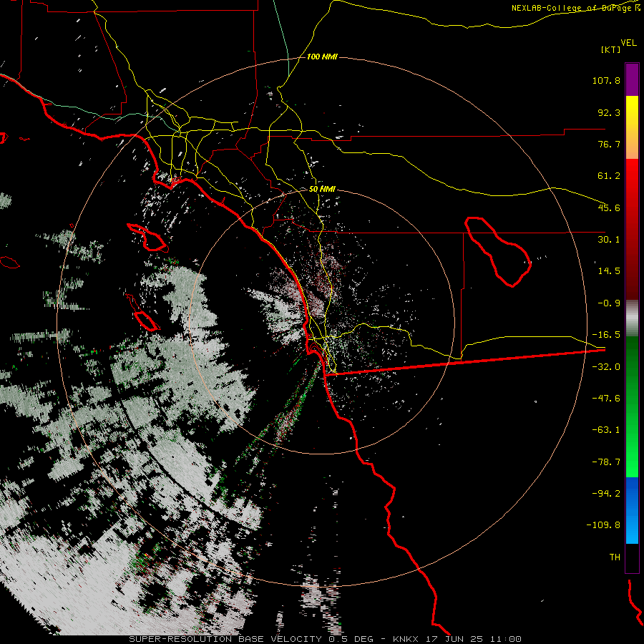Click the 100 NMI range ring label
The height and width of the screenshot is (644, 644).
click(322, 57)
